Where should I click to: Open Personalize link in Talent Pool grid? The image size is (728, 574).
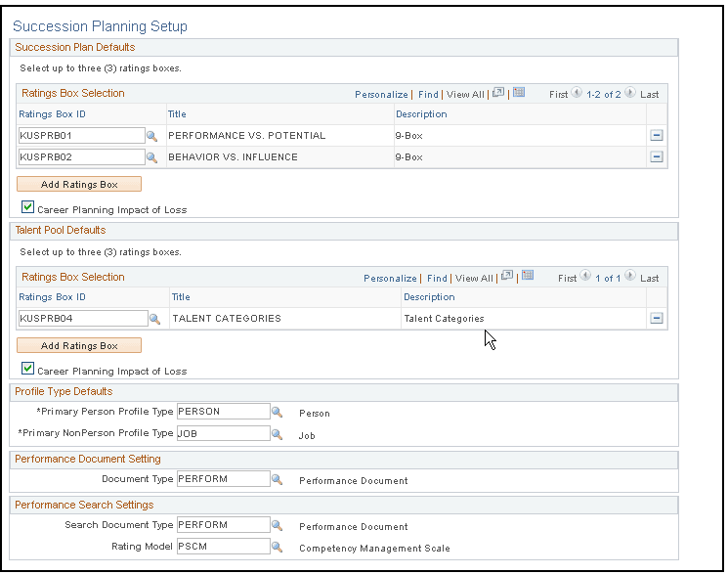390,278
